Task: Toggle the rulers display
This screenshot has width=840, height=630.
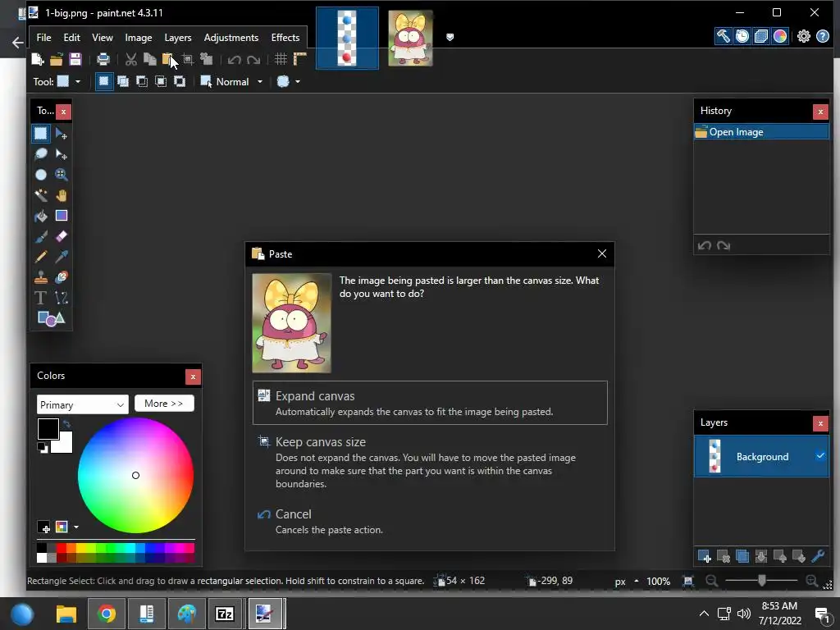Action: [299, 59]
